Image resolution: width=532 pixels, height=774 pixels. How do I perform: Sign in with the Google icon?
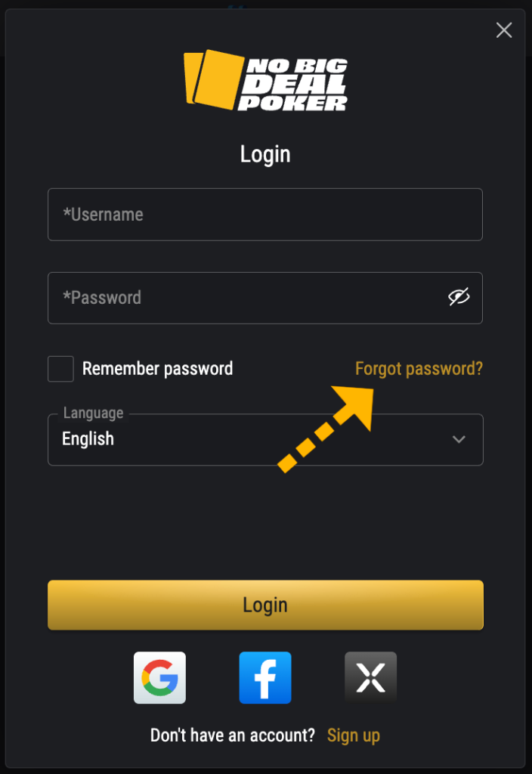[159, 677]
